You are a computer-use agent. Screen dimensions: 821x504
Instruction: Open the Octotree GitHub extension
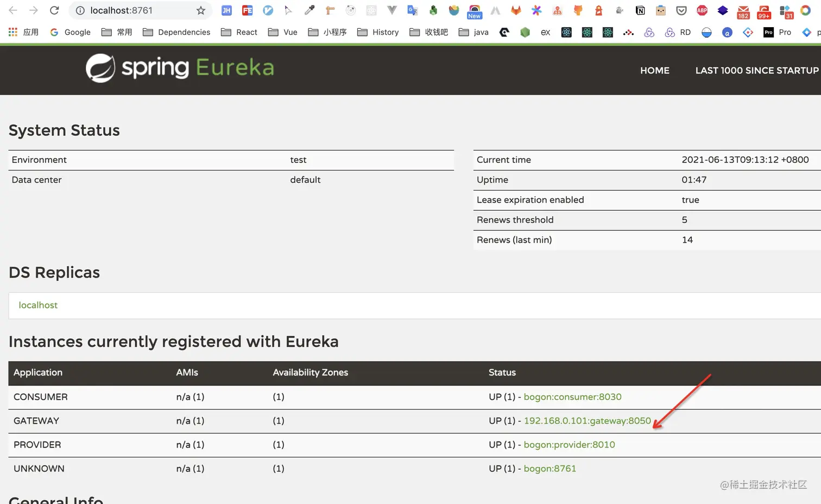point(578,10)
